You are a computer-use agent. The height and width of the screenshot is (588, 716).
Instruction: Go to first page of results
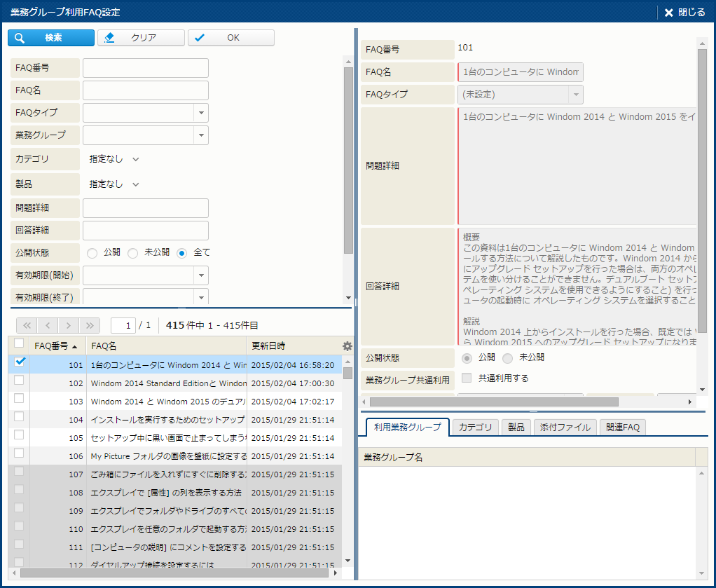pos(27,325)
